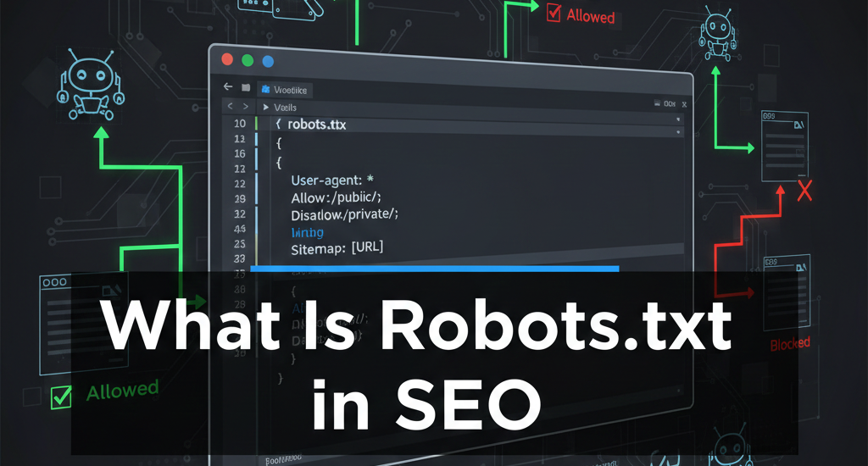868x466 pixels.
Task: Open the folder icon beside back arrow
Action: (246, 87)
